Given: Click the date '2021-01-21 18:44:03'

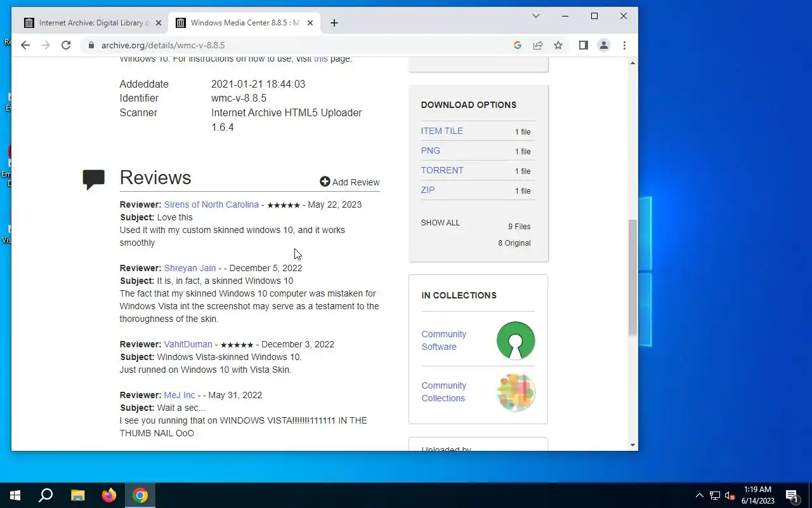Looking at the screenshot, I should [258, 84].
